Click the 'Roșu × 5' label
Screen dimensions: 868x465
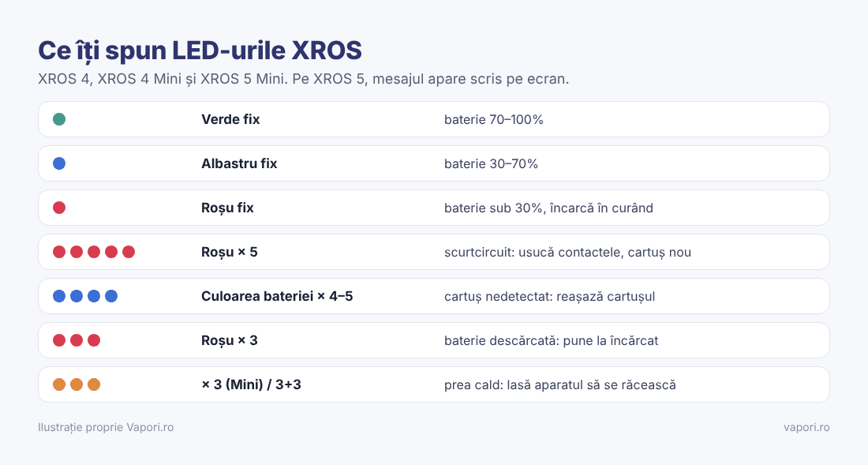[x=229, y=252]
